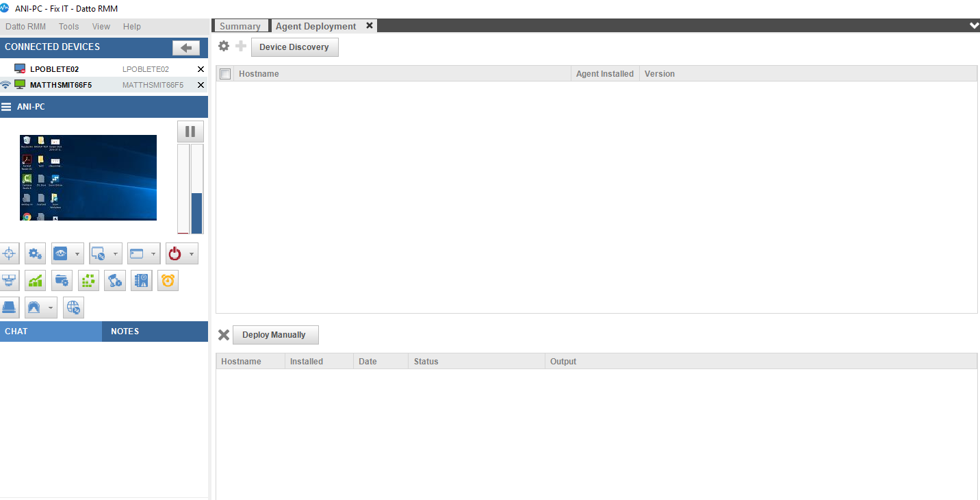Screen dimensions: 980x500
Task: Click the blue usage meter bar
Action: tap(197, 189)
